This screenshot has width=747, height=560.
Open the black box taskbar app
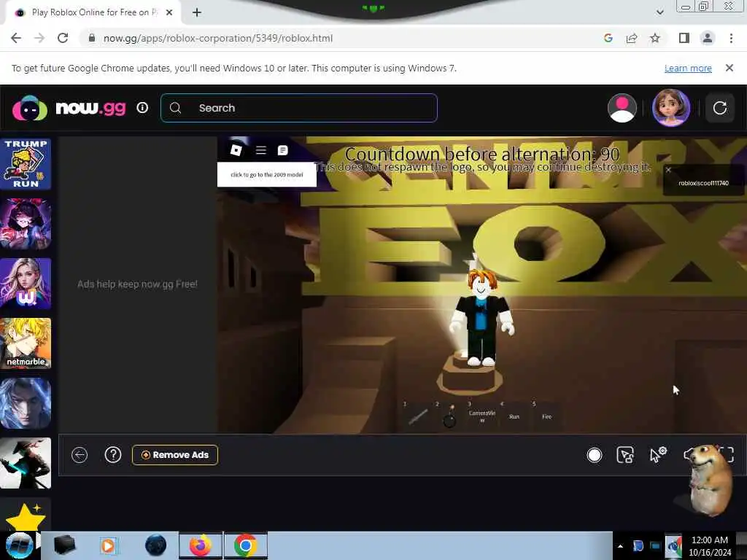pos(64,545)
